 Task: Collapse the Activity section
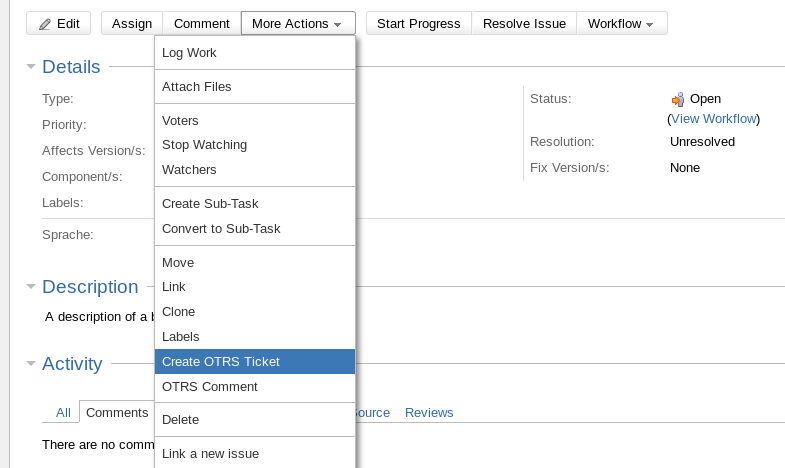(x=31, y=364)
